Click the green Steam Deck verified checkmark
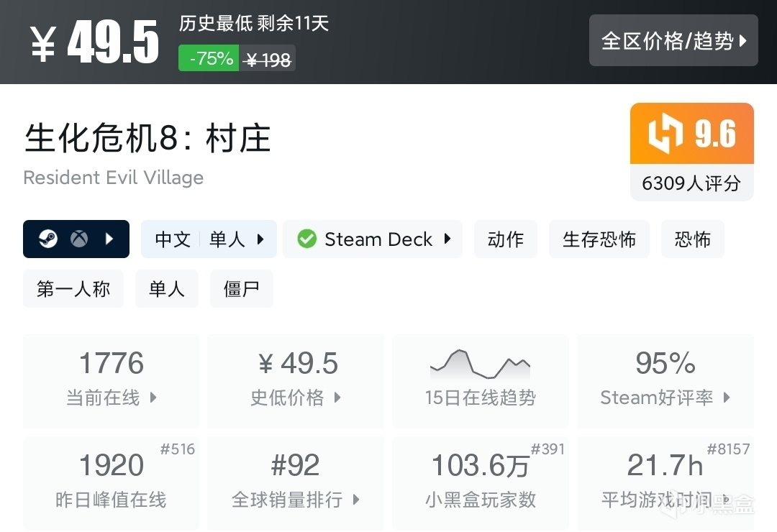Viewport: 777px width, 532px height. [x=307, y=239]
